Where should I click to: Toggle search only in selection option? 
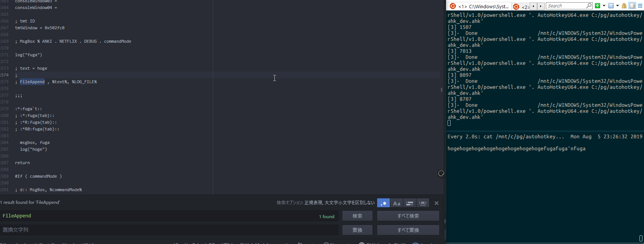(410, 203)
